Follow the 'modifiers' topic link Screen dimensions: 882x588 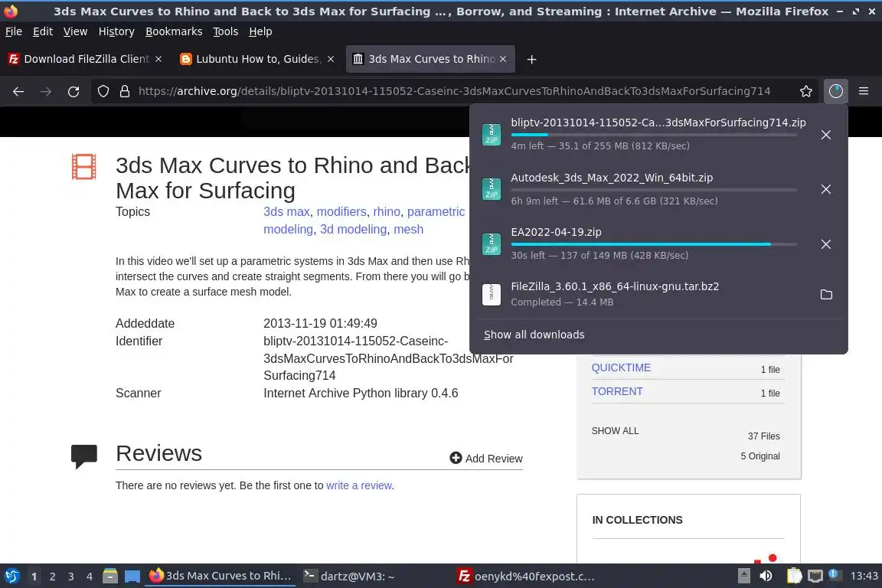tap(341, 211)
